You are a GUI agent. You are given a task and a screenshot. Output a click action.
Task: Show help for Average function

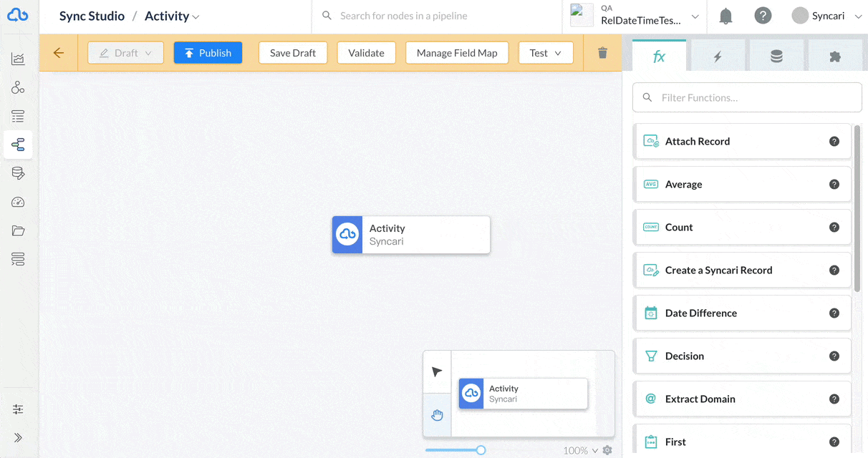834,184
